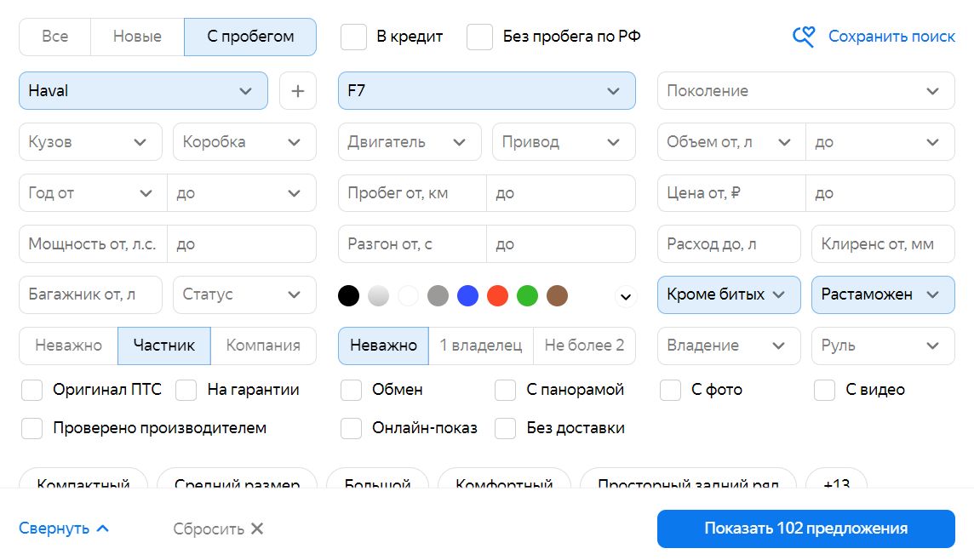974x560 pixels.
Task: Pick the red color swatch
Action: click(497, 295)
